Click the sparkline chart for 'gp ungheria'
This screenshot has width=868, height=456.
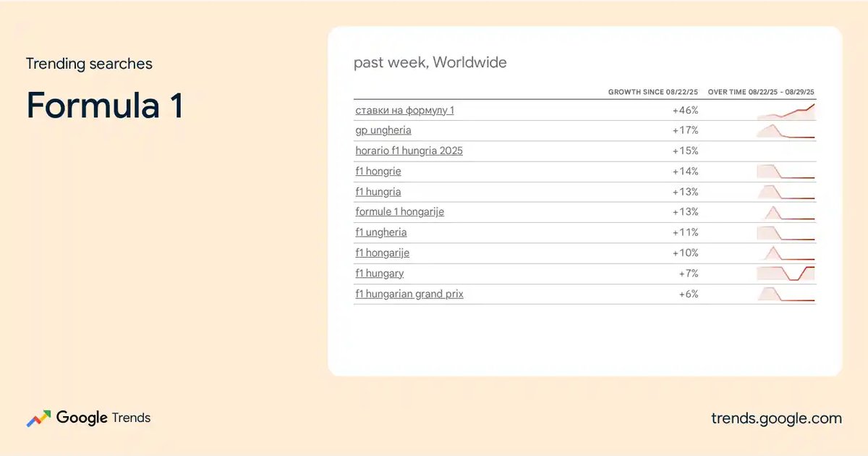pos(786,131)
